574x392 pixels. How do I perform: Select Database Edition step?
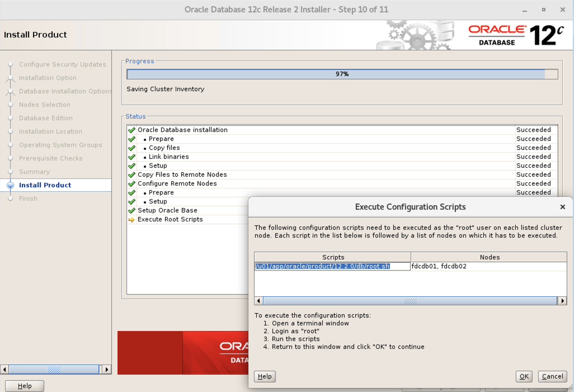click(x=45, y=118)
